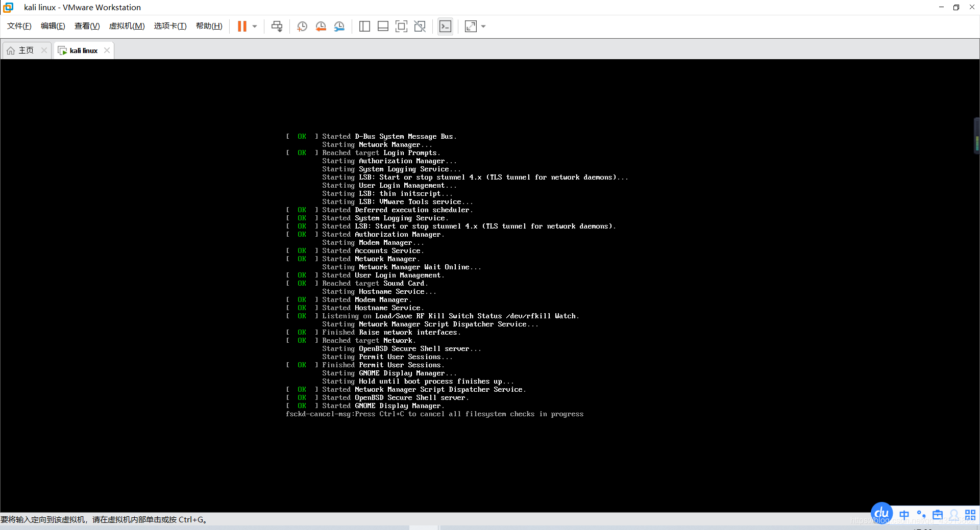Click the 'Reached target Network' line
The width and height of the screenshot is (980, 530).
(351, 341)
